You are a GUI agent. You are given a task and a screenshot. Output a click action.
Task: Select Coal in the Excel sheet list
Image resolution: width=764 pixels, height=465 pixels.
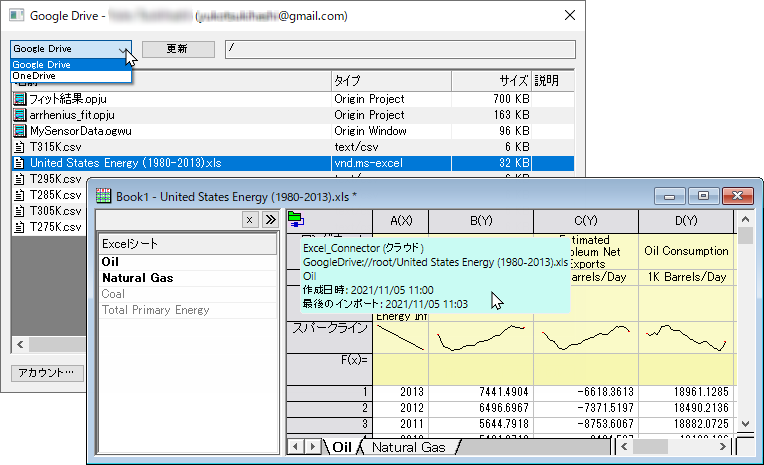(x=188, y=294)
